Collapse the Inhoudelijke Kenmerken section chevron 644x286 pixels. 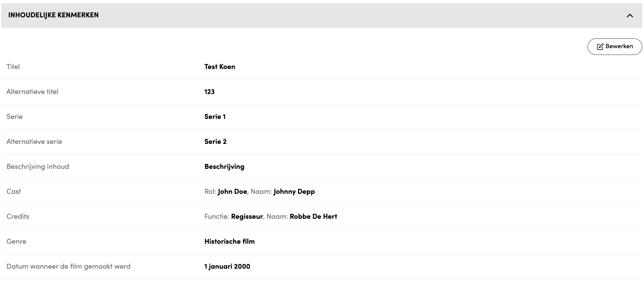coord(630,16)
